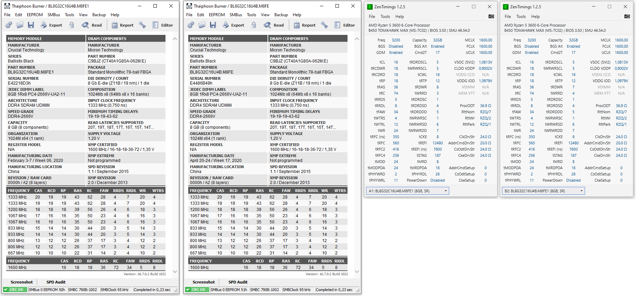This screenshot has height=308, width=644.
Task: Switch to SPD Audit tab in EEPROM 50h window
Action: (x=56, y=282)
